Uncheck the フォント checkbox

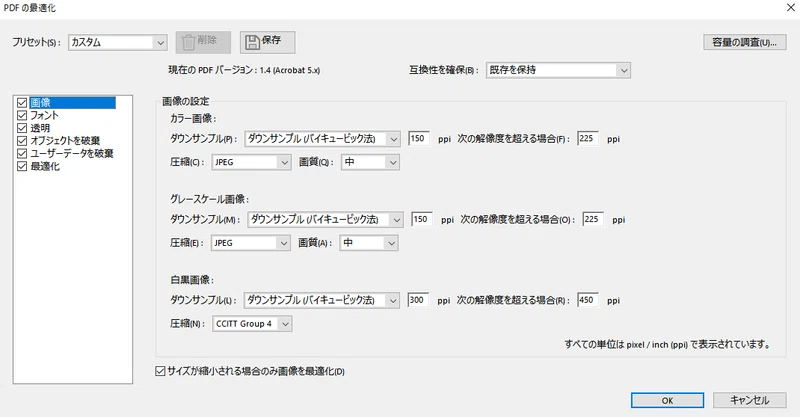(x=22, y=115)
